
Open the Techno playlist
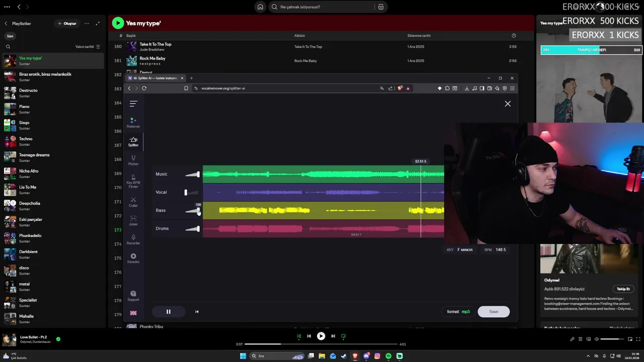tap(53, 141)
